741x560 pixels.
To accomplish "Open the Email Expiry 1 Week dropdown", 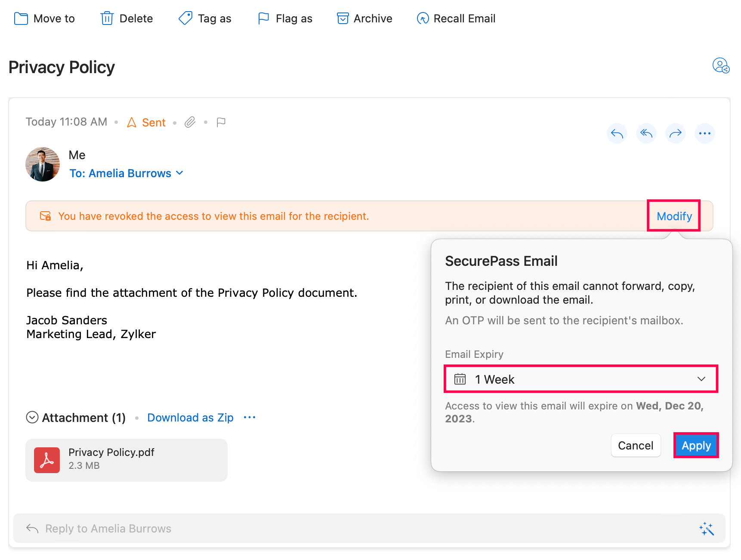I will (580, 379).
